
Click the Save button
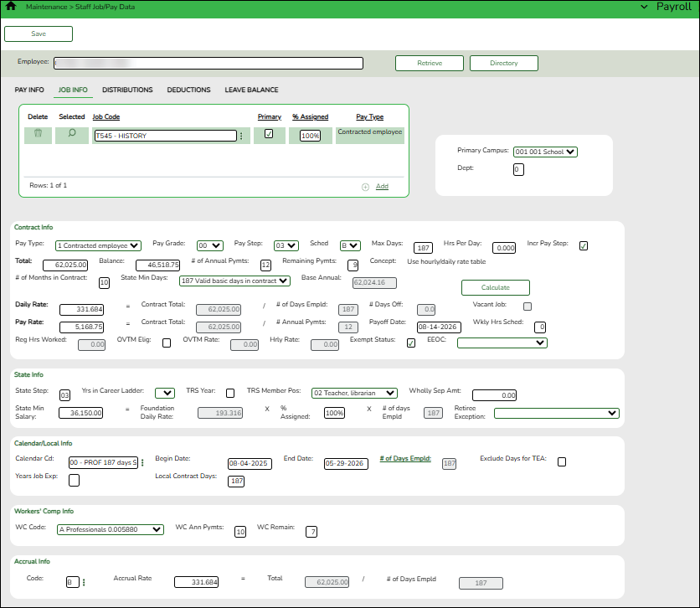39,34
